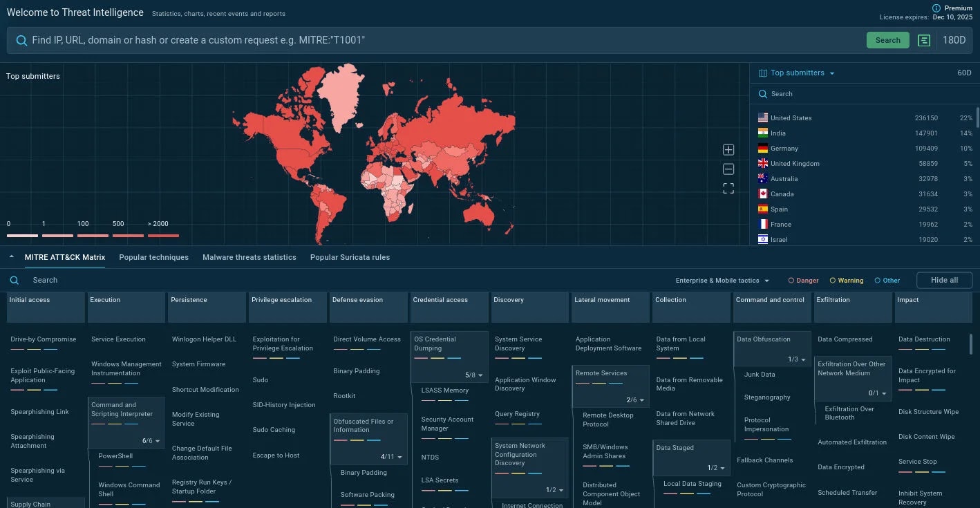Expand Data Staged 1/2 list
Image resolution: width=980 pixels, height=508 pixels.
[716, 468]
